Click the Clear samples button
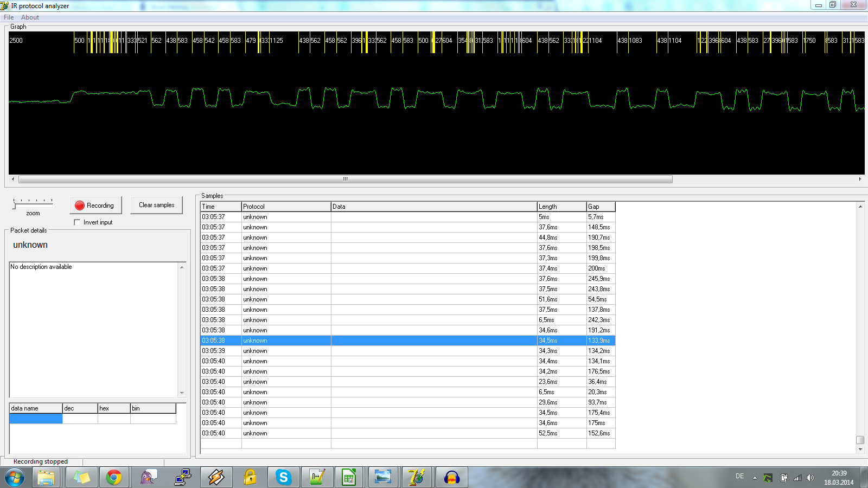 pos(156,205)
